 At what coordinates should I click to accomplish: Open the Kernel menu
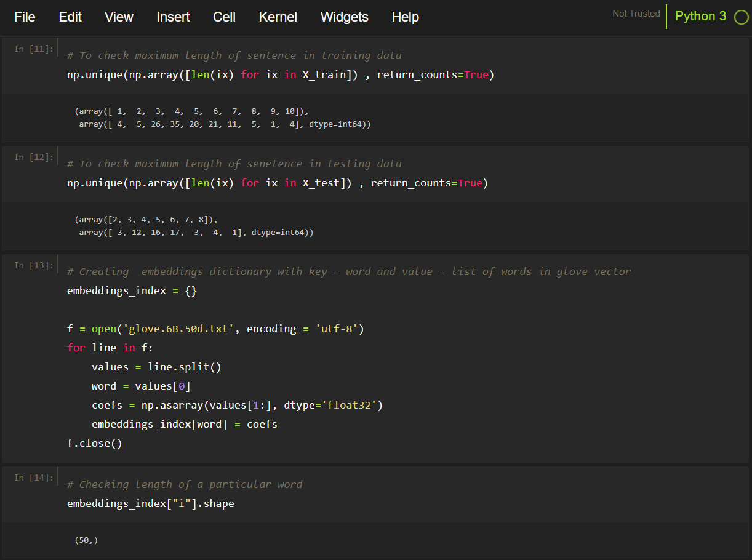278,17
